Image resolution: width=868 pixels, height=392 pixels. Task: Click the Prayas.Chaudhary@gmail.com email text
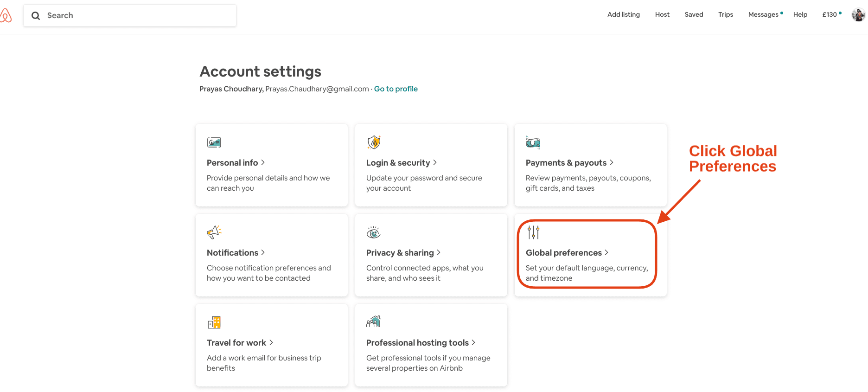317,89
